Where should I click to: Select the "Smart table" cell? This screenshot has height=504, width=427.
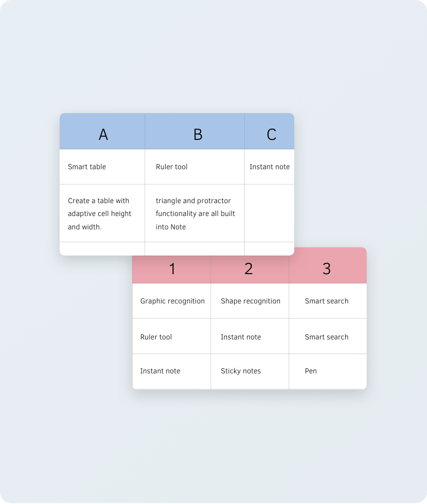point(87,167)
